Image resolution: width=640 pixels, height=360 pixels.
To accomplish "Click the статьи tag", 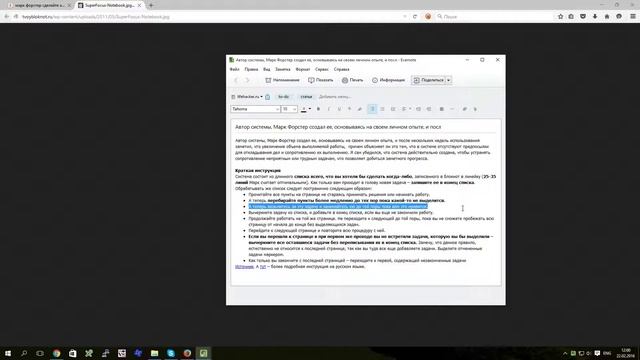I will pos(306,97).
